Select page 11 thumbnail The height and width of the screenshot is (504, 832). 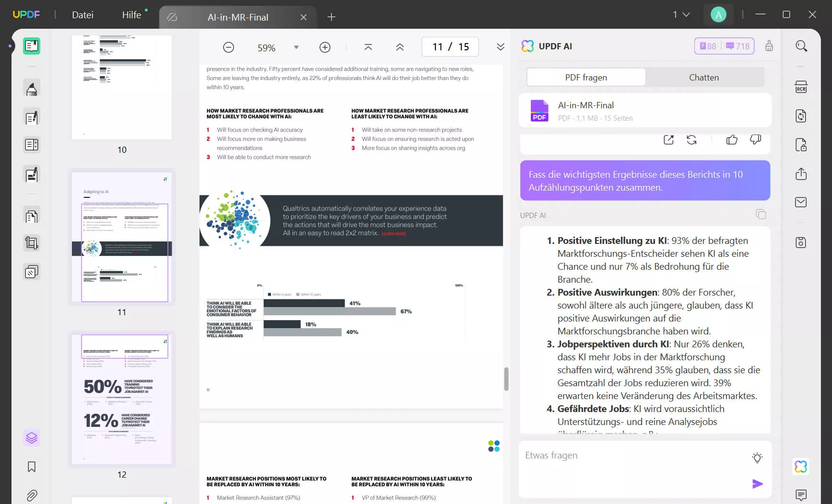(x=122, y=238)
